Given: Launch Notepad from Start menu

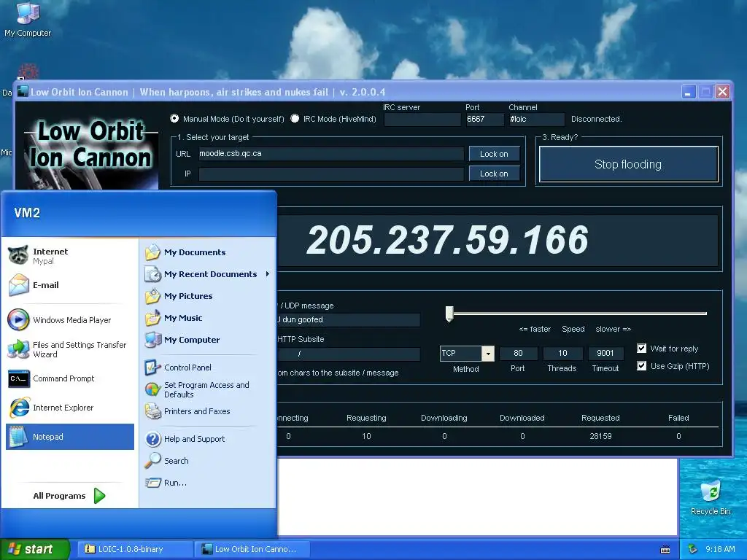Looking at the screenshot, I should [70, 437].
